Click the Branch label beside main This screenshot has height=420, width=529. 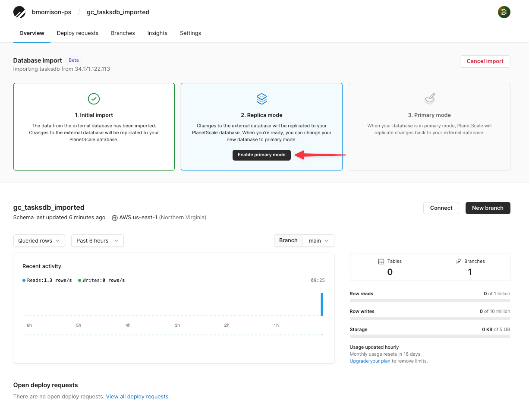click(288, 241)
